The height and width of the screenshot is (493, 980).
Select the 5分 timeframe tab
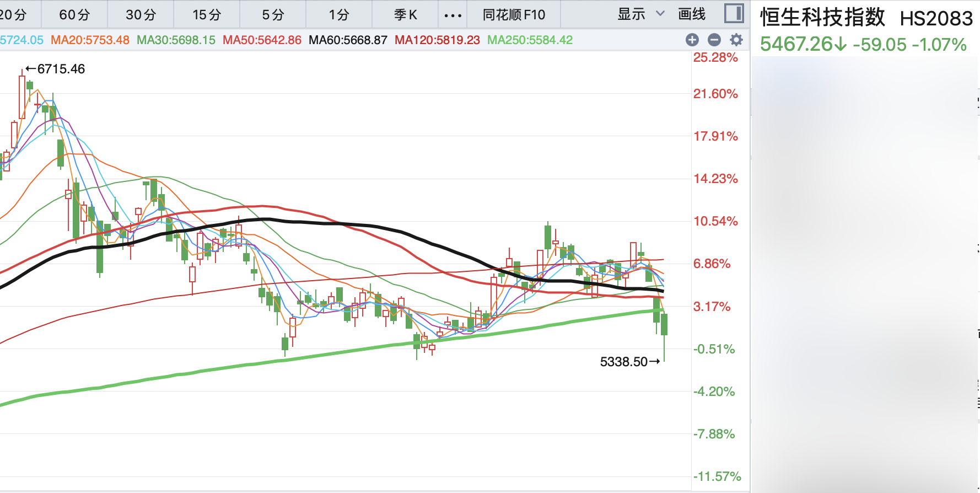(273, 15)
